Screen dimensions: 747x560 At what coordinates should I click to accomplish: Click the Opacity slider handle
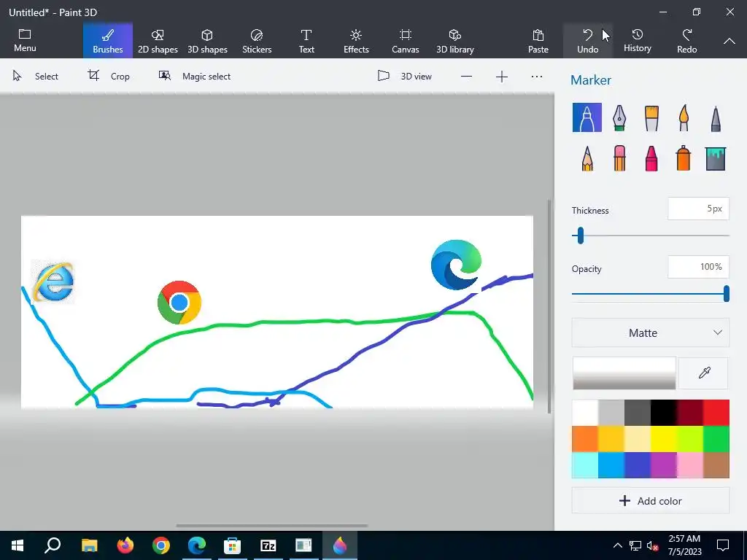[x=726, y=293]
